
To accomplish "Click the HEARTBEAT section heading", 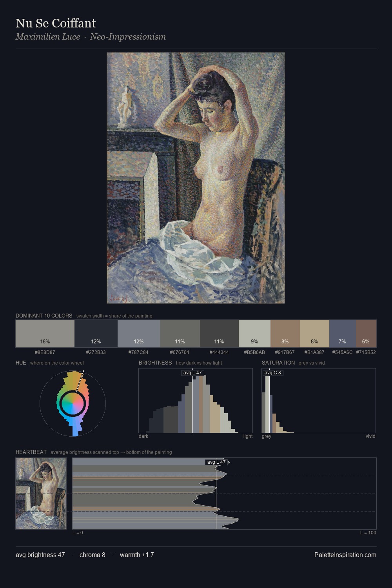I will coord(31,452).
